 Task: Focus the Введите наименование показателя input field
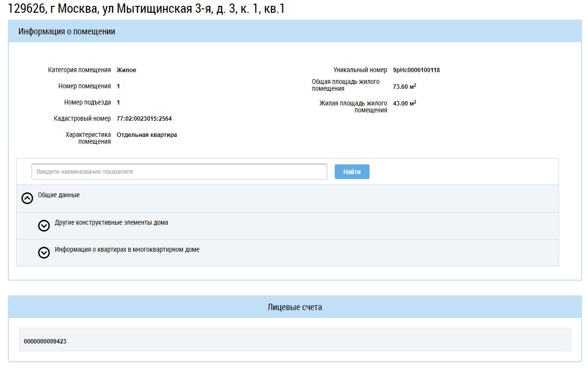[179, 172]
